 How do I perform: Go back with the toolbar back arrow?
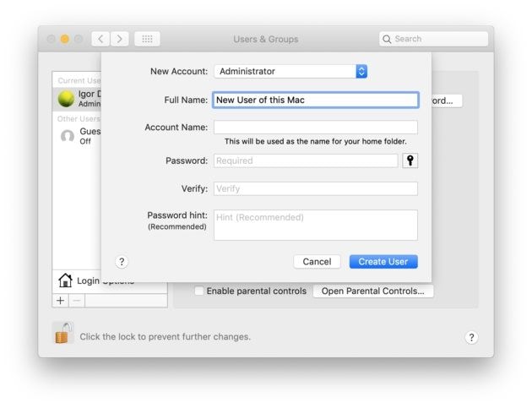(100, 39)
